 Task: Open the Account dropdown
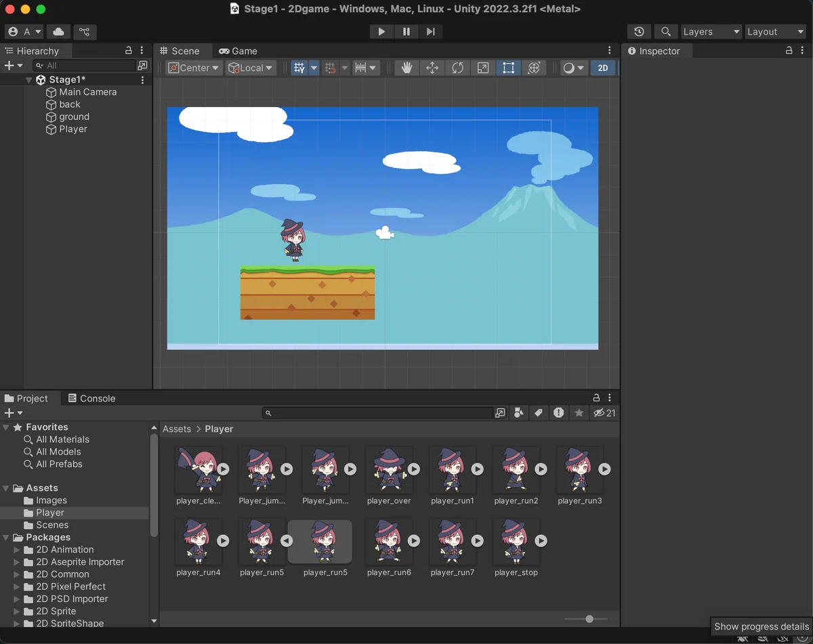point(24,32)
